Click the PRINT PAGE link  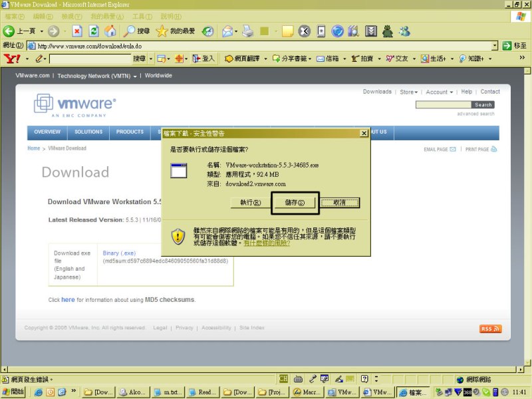481,149
